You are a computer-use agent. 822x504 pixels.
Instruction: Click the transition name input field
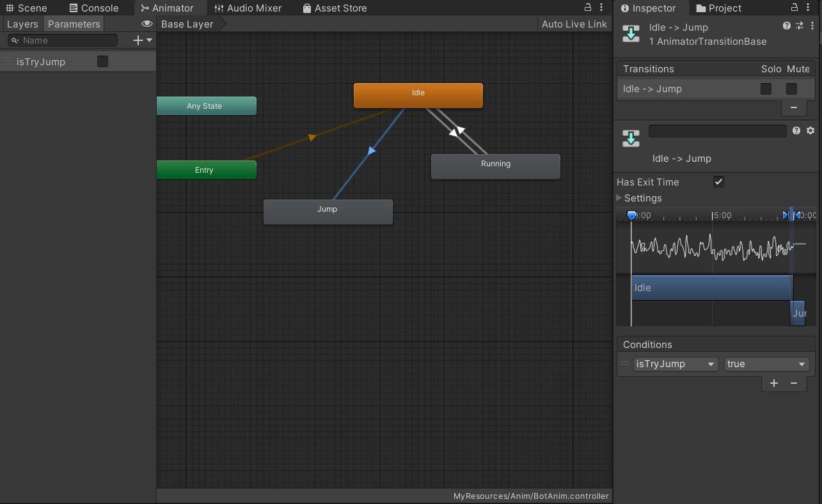(718, 130)
